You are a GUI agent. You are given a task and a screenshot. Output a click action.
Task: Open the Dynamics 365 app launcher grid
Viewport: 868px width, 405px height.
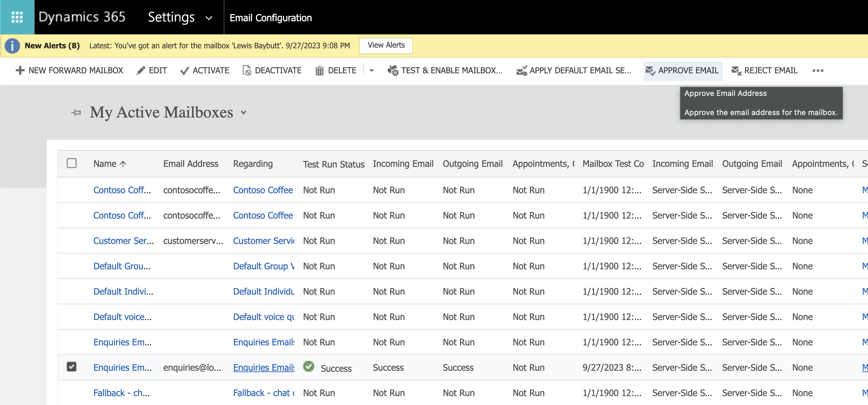(x=17, y=17)
